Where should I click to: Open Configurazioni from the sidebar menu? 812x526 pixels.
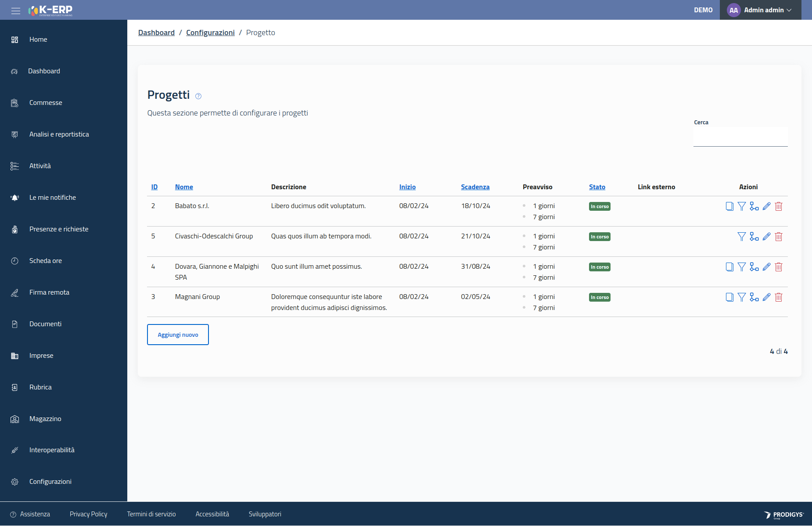(x=50, y=482)
